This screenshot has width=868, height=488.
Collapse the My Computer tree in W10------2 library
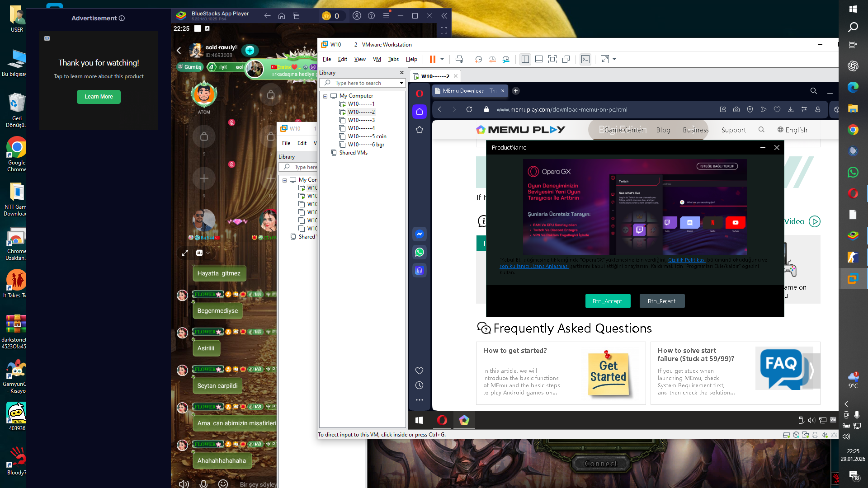pos(325,96)
